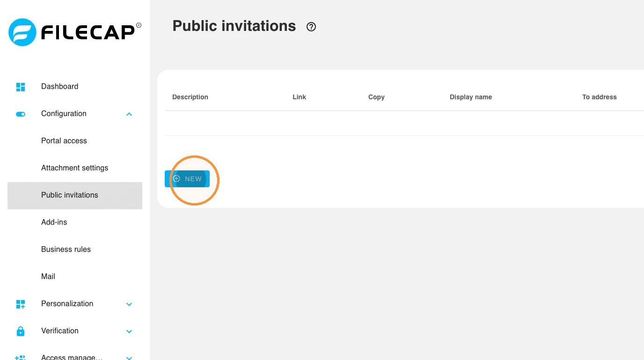The height and width of the screenshot is (360, 644).
Task: Select the Public invitations menu item
Action: pos(75,195)
